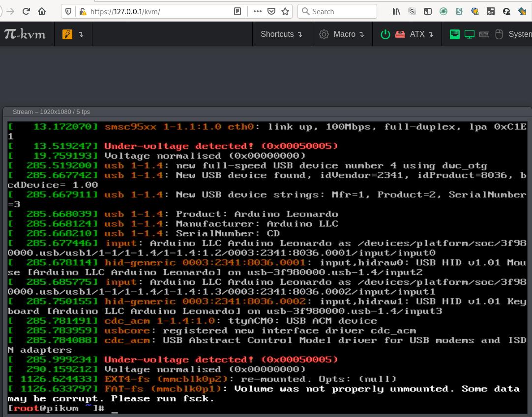Click the Stream window title bar
This screenshot has width=532, height=417.
tap(267, 112)
